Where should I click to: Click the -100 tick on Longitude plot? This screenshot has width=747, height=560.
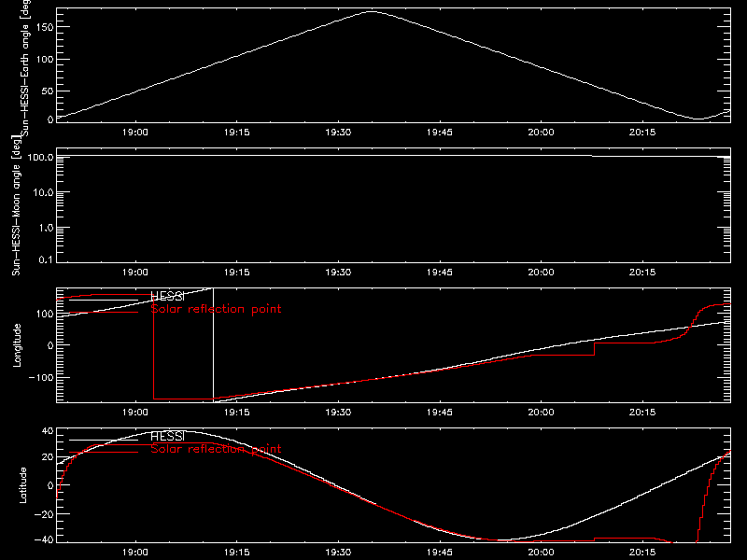pos(41,378)
